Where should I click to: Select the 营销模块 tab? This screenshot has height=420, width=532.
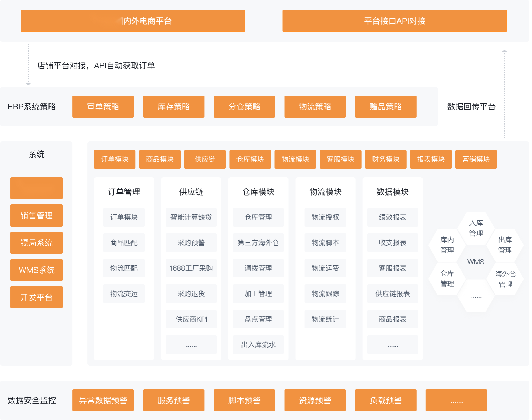coord(476,159)
